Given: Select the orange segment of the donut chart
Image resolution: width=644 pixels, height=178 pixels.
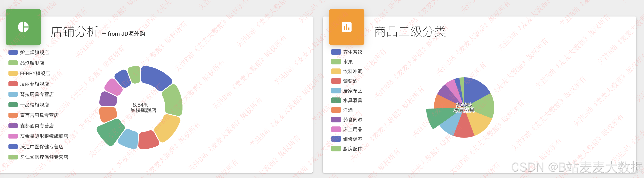Looking at the screenshot, I should tap(108, 114).
